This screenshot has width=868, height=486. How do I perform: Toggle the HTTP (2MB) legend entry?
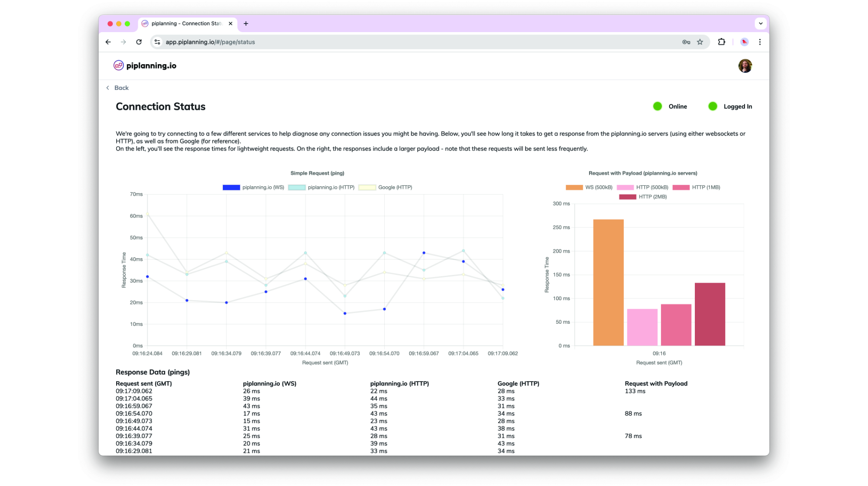(x=643, y=197)
